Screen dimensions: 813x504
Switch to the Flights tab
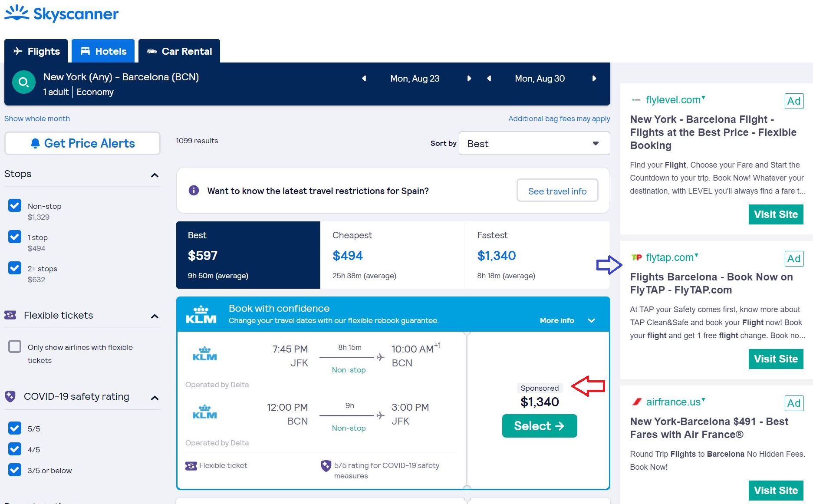tap(36, 51)
